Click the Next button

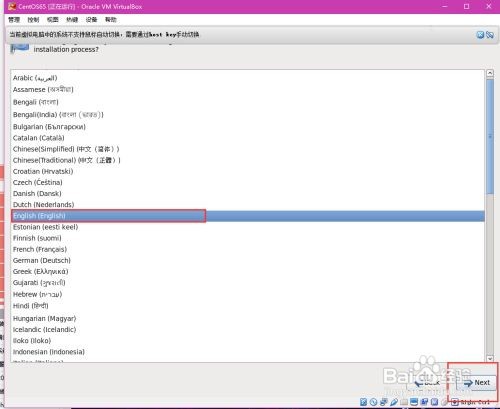click(477, 383)
